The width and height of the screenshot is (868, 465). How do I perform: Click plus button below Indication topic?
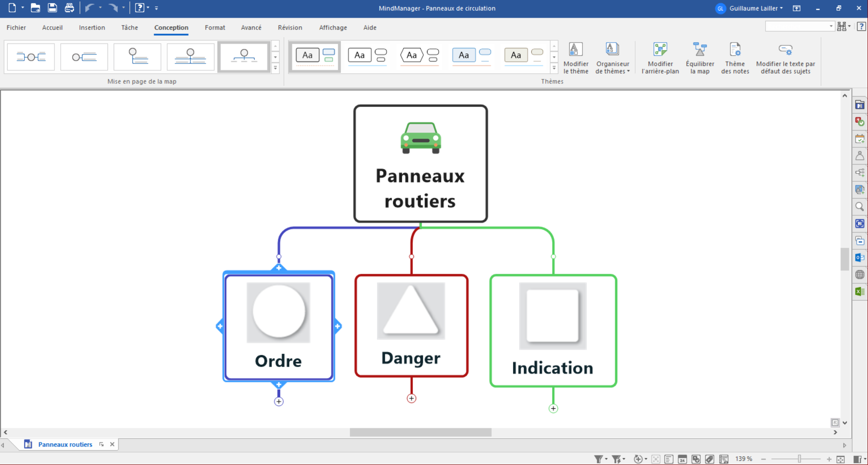pyautogui.click(x=553, y=408)
